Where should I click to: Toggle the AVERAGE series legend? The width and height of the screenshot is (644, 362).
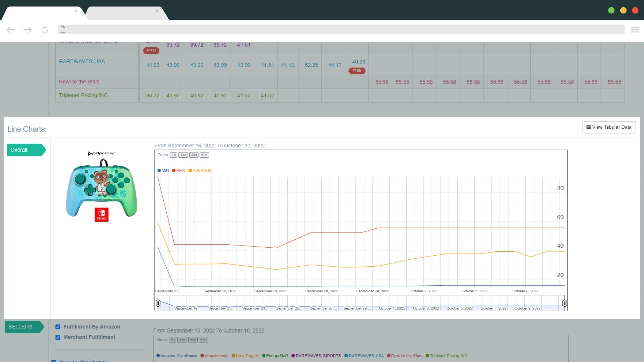[200, 171]
